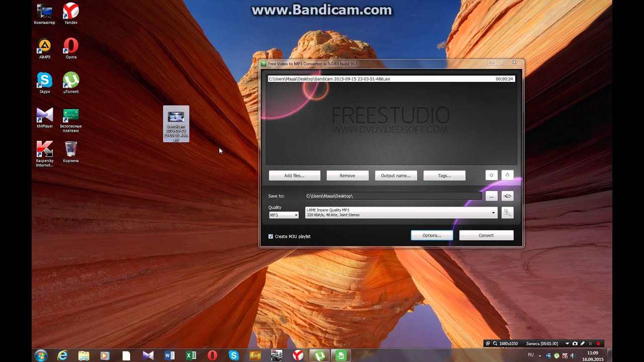Click the Add files... button
Image resolution: width=644 pixels, height=362 pixels.
coord(294,175)
